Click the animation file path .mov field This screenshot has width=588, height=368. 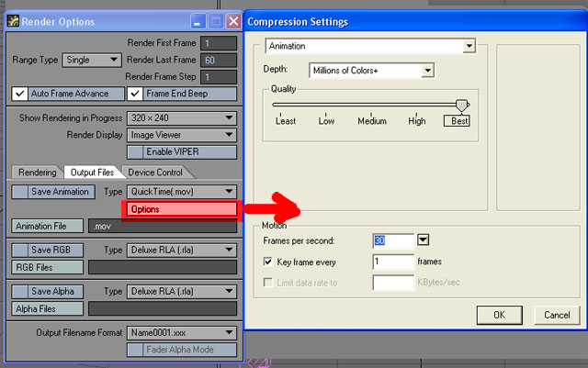click(x=163, y=227)
